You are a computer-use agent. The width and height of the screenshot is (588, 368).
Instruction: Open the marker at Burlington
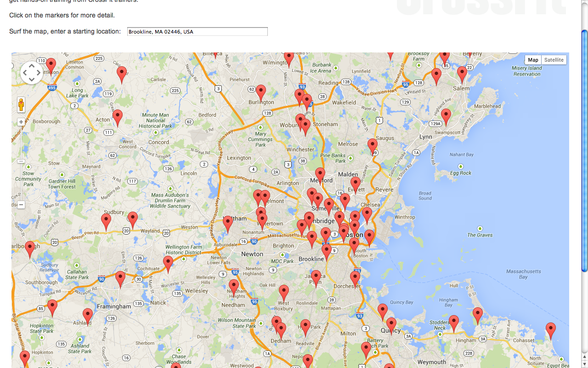pos(261,94)
